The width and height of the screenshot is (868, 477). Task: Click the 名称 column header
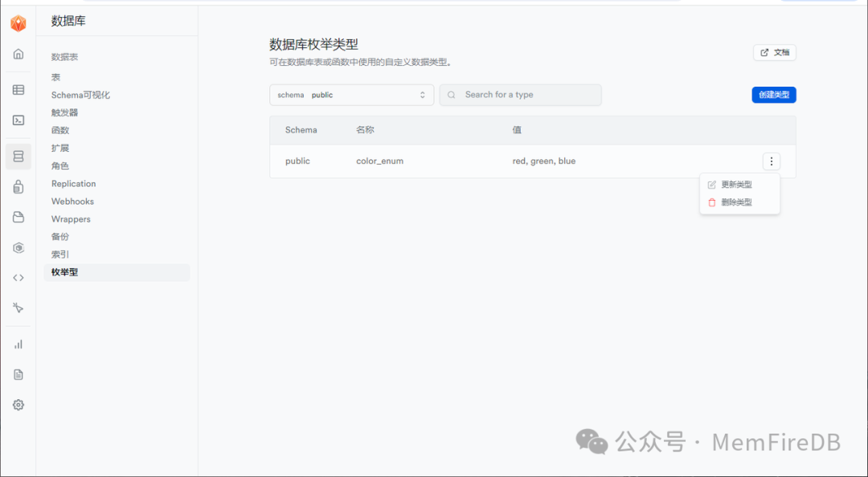click(365, 130)
